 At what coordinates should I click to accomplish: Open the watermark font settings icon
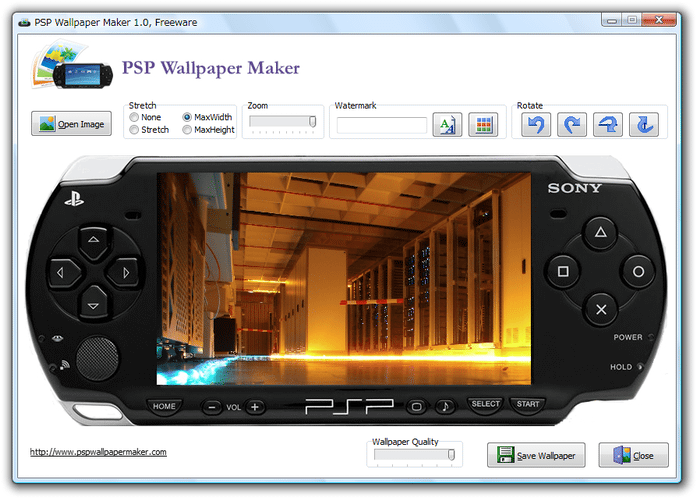pyautogui.click(x=447, y=124)
